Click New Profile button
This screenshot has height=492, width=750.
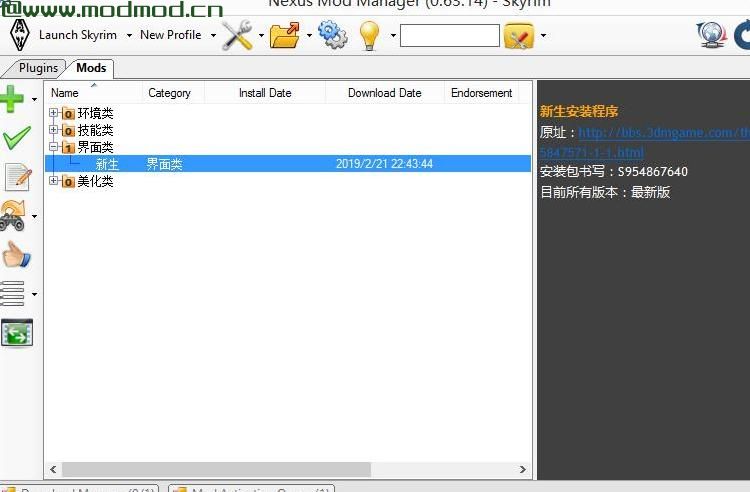[171, 35]
